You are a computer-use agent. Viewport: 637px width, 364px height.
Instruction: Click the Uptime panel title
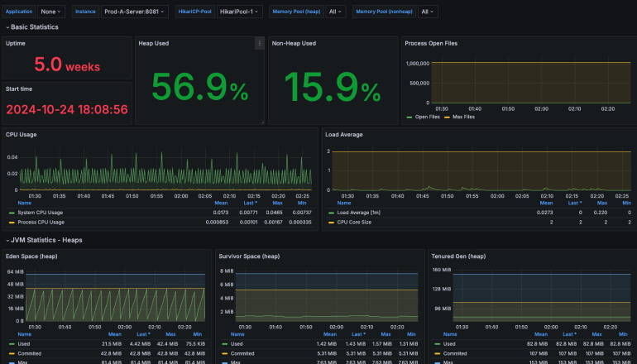coord(16,44)
